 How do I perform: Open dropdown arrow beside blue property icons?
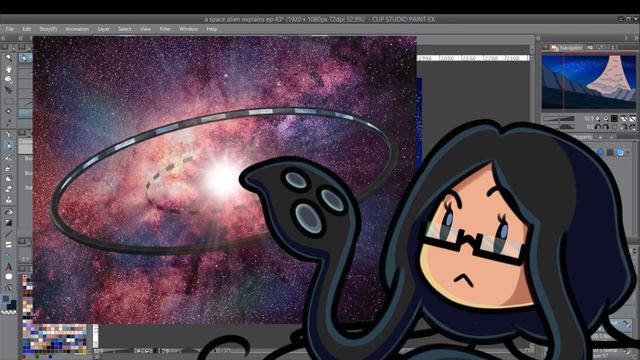[x=629, y=152]
